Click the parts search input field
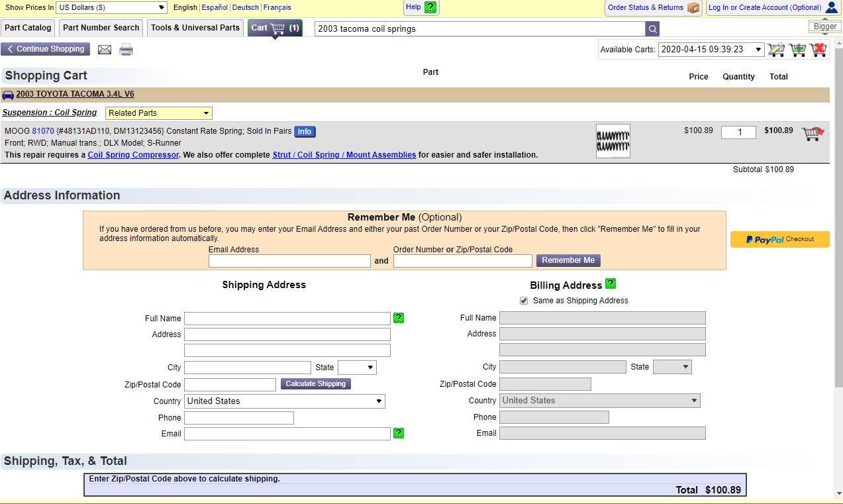 tap(480, 29)
